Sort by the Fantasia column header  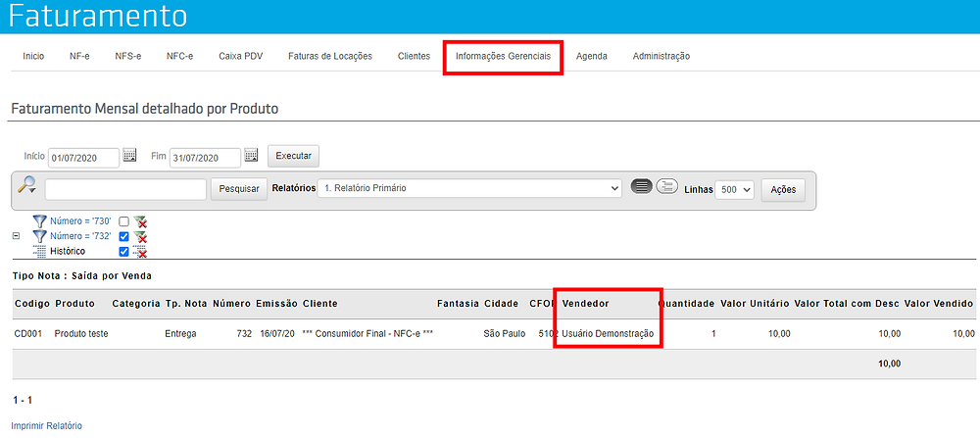coord(458,303)
